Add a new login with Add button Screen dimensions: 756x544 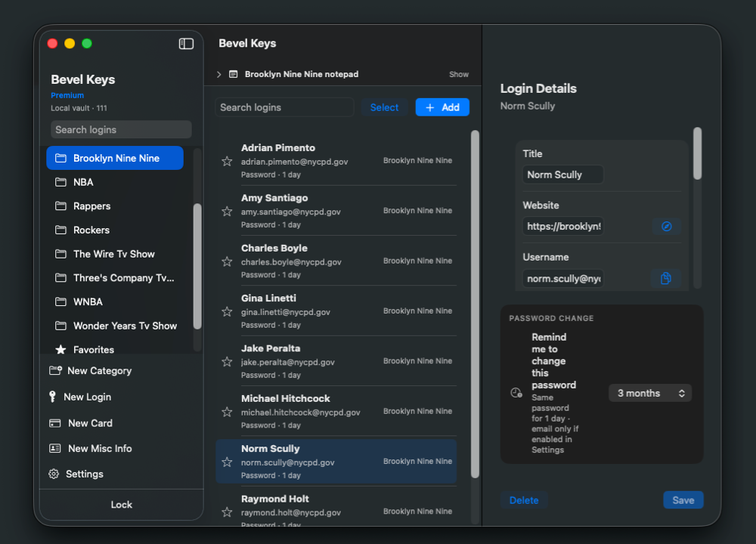(442, 107)
